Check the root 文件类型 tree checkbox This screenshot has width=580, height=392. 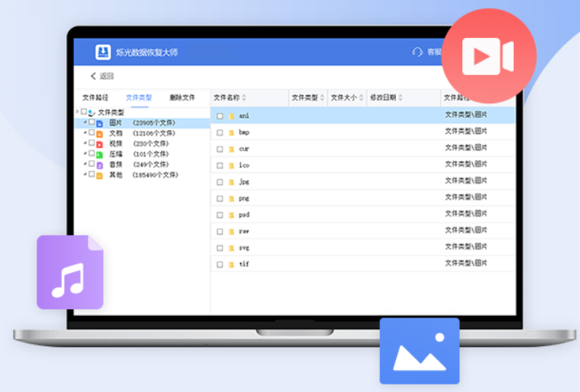pyautogui.click(x=84, y=112)
